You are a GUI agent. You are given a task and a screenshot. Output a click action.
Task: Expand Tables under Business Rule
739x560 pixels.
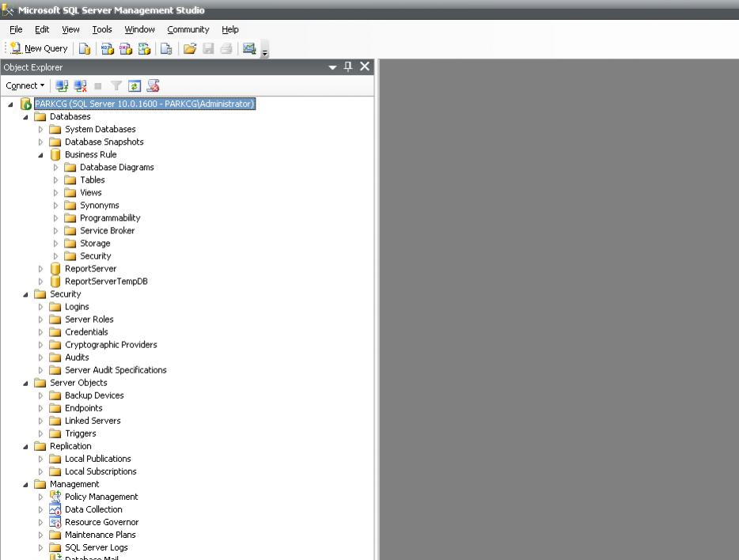click(55, 180)
